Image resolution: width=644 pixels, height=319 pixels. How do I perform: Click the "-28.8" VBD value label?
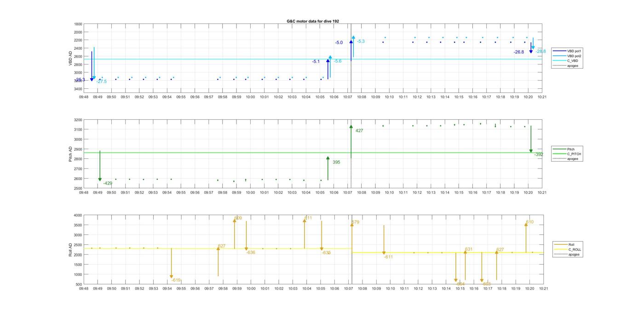click(540, 51)
